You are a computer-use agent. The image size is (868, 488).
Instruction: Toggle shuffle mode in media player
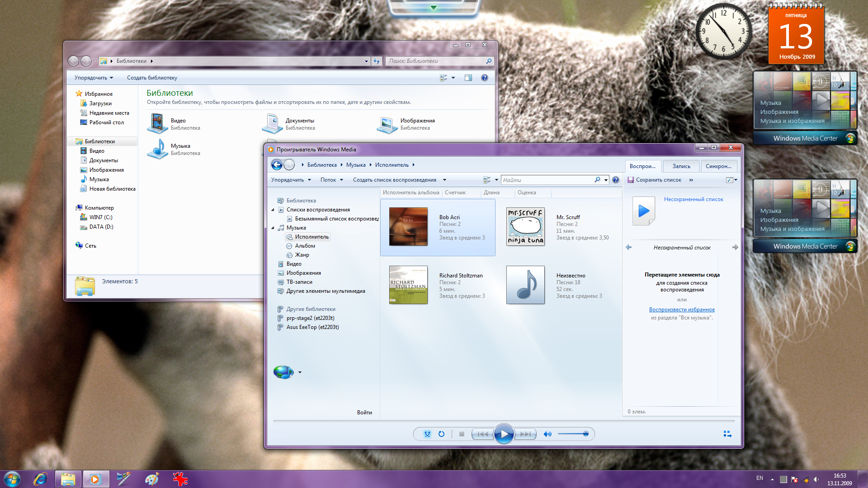coord(427,434)
